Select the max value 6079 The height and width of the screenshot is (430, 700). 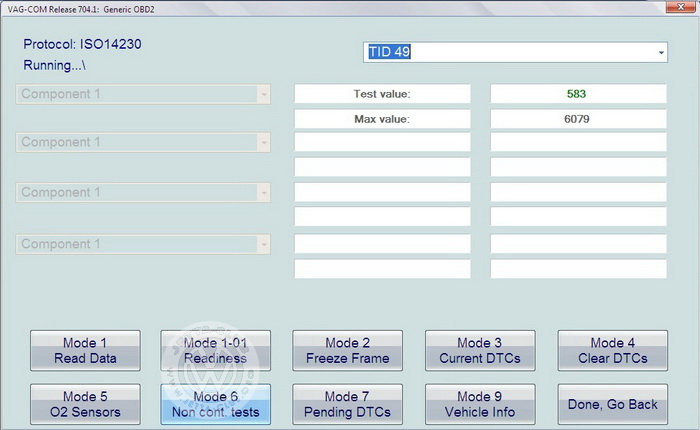coord(579,119)
